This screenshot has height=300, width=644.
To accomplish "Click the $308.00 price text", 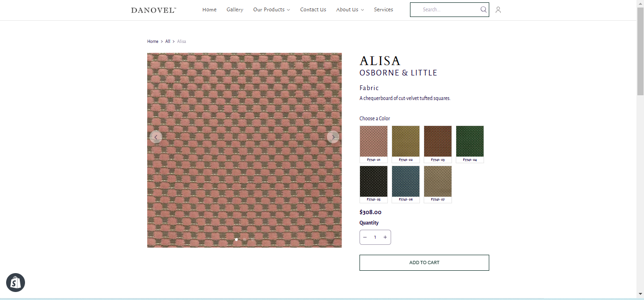I will tap(370, 212).
